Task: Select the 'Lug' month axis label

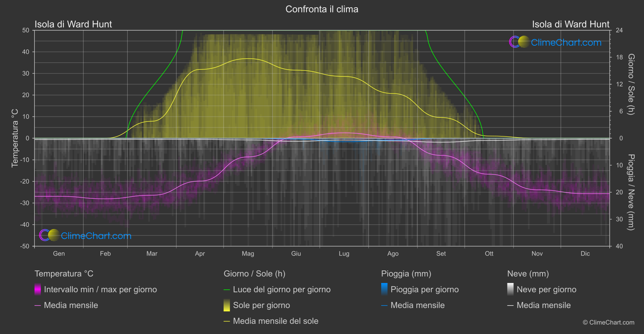Action: pos(344,253)
